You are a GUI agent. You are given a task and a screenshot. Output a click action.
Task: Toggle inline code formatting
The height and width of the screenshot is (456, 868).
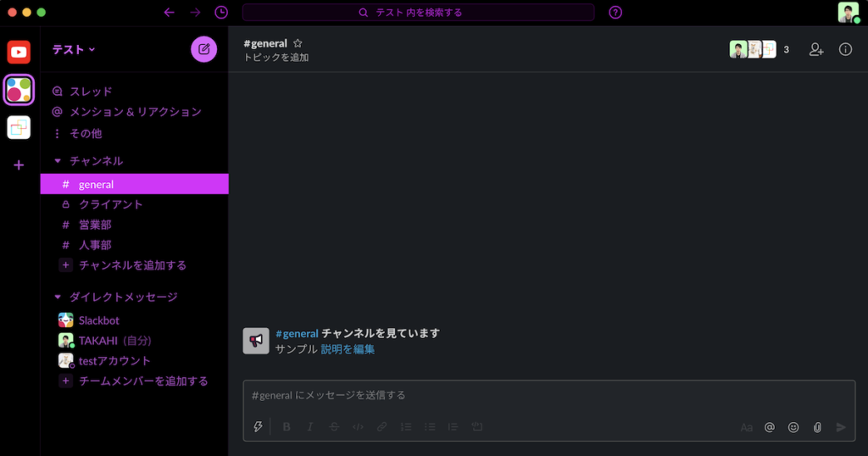coord(359,426)
